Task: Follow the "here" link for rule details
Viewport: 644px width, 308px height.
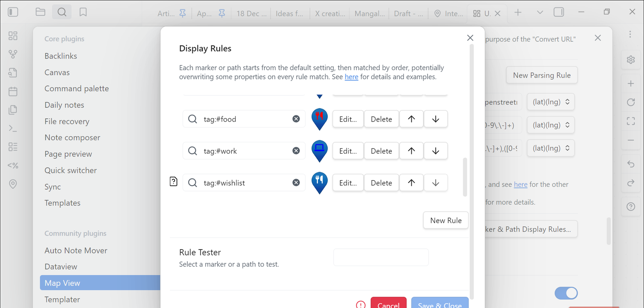Action: 351,77
